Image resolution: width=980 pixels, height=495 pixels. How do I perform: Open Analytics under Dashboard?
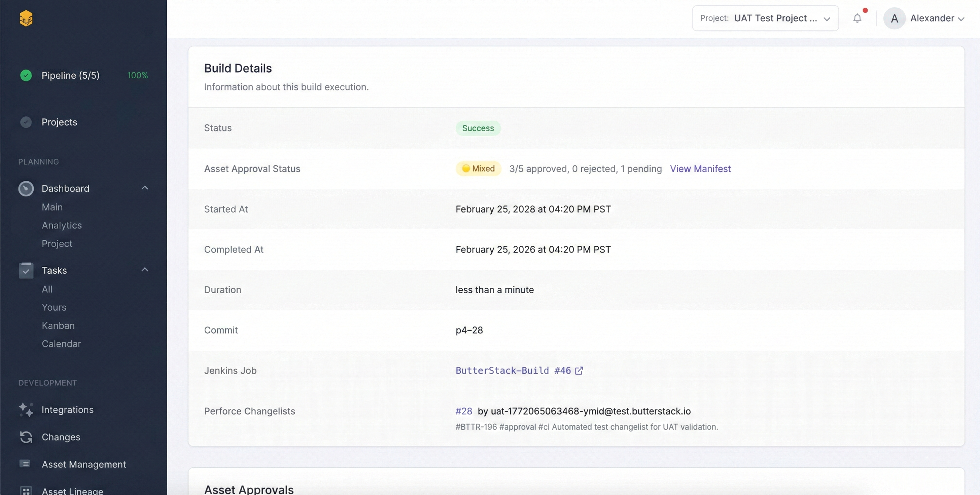click(62, 225)
